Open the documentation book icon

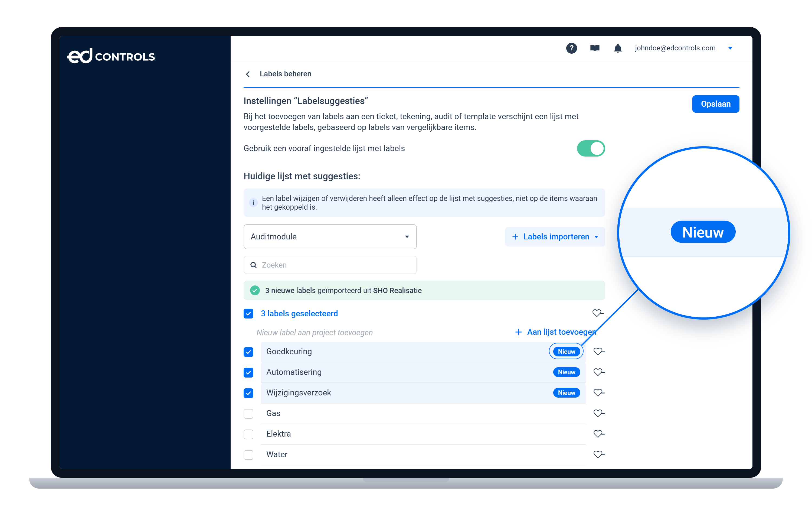[595, 48]
